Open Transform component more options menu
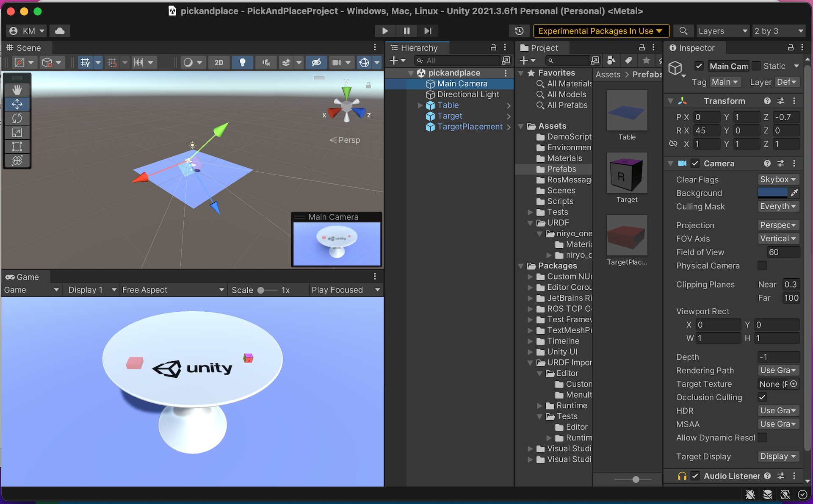Screen dimensions: 813x504 (x=794, y=101)
